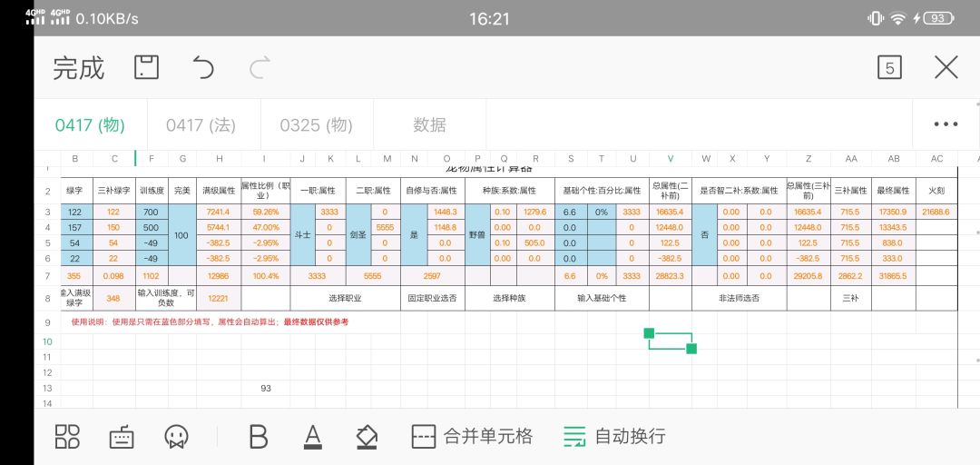Screen dimensions: 980x465
Task: Select cell with green value 122
Action: [x=75, y=213]
